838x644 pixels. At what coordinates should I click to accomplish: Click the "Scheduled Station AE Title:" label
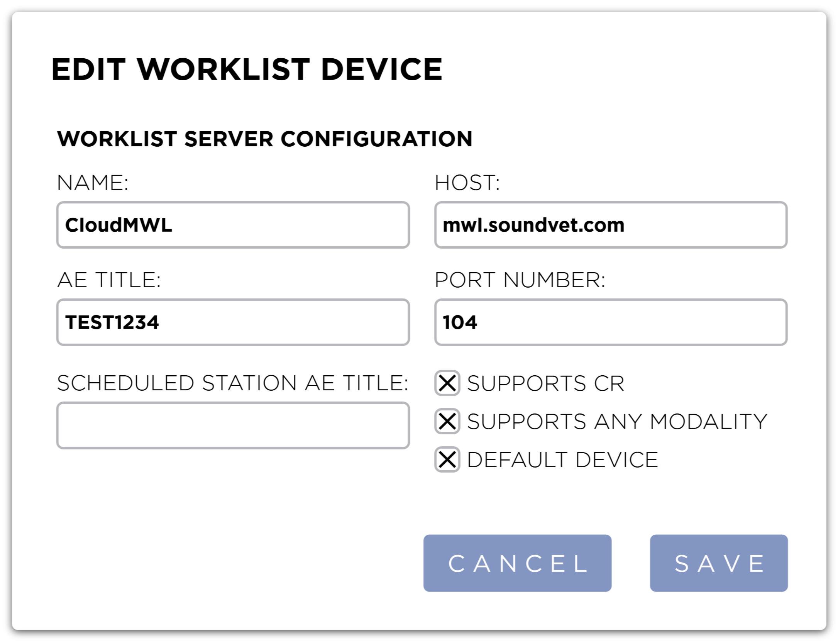[232, 383]
